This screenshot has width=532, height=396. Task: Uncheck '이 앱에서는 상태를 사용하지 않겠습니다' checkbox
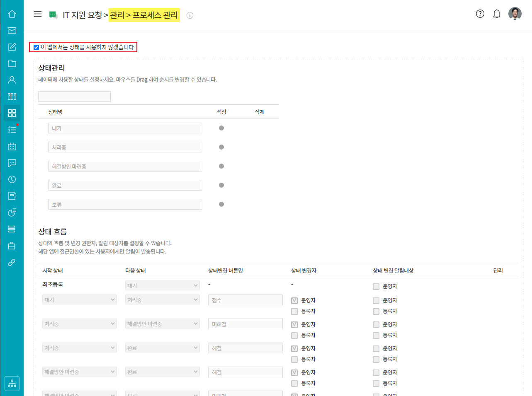point(36,47)
